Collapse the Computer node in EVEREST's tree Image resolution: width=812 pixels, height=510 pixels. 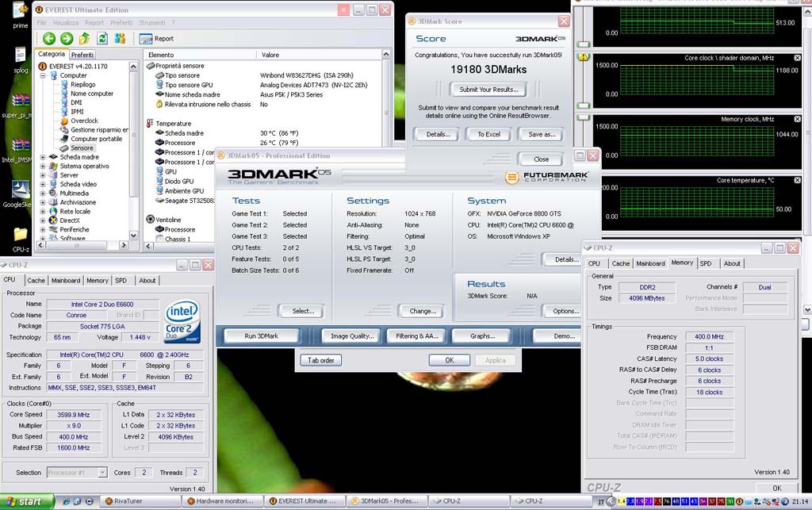[x=43, y=75]
